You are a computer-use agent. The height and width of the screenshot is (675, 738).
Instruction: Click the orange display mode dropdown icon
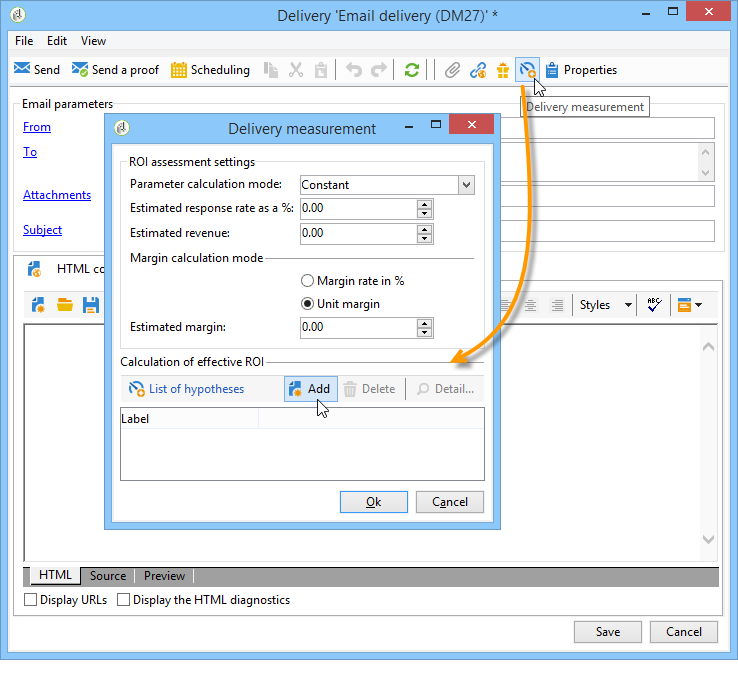690,305
